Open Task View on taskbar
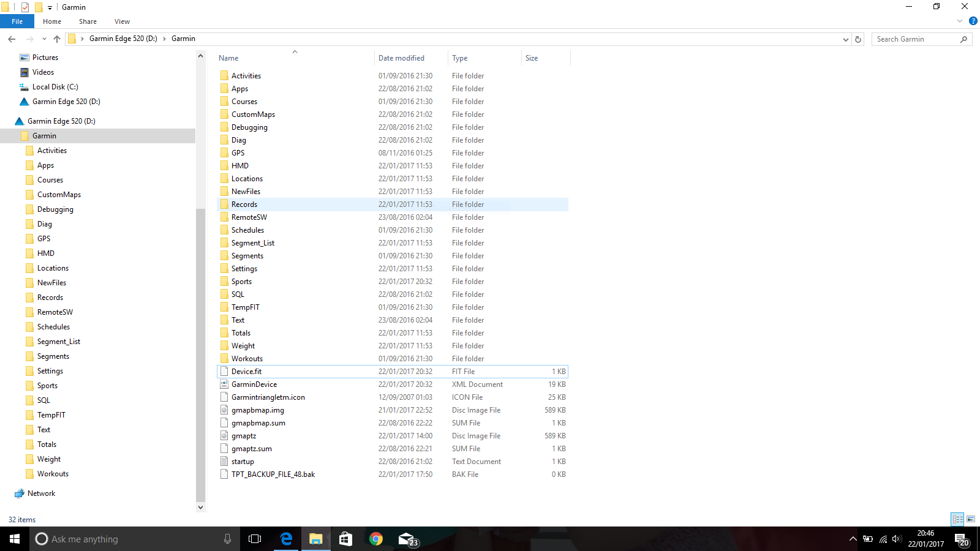Screen dimensions: 980x551 coord(255,539)
